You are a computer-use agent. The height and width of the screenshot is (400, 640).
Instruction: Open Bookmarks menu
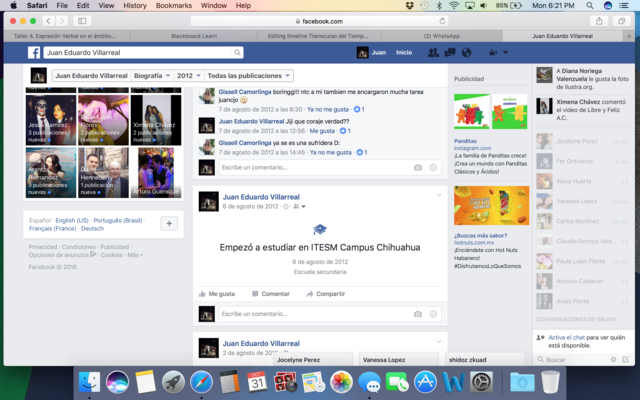click(x=174, y=5)
